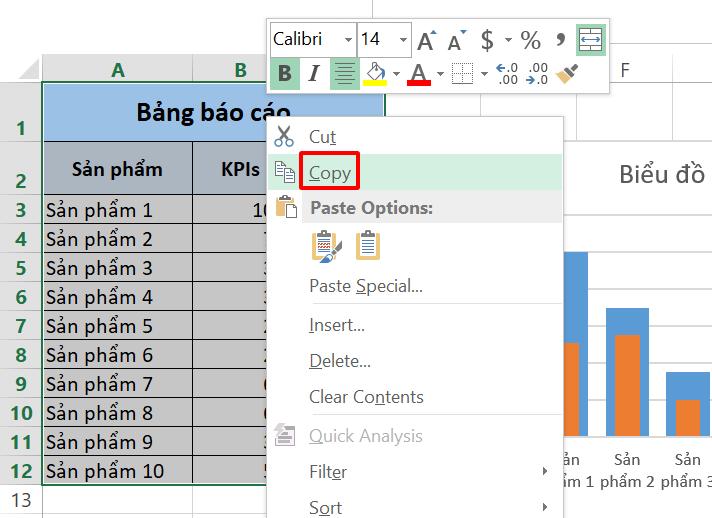Expand the fill color dropdown arrow
The image size is (712, 518).
396,74
